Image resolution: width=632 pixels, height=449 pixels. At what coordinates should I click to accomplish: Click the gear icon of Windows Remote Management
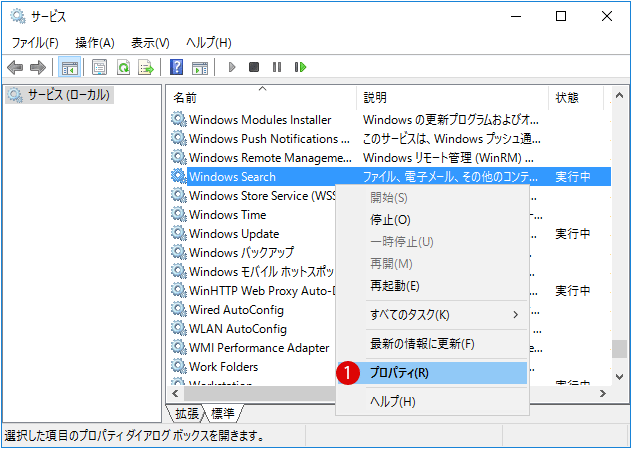click(179, 157)
